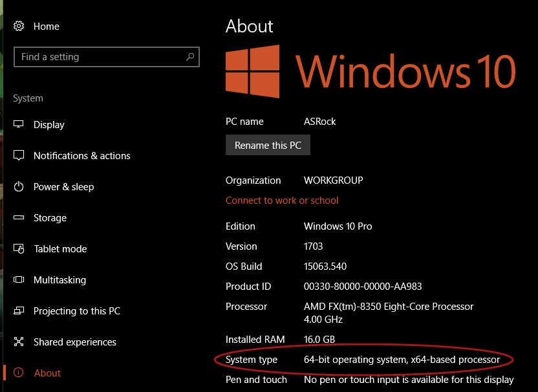The height and width of the screenshot is (392, 538).
Task: Click the Shared experiences icon
Action: pyautogui.click(x=19, y=342)
